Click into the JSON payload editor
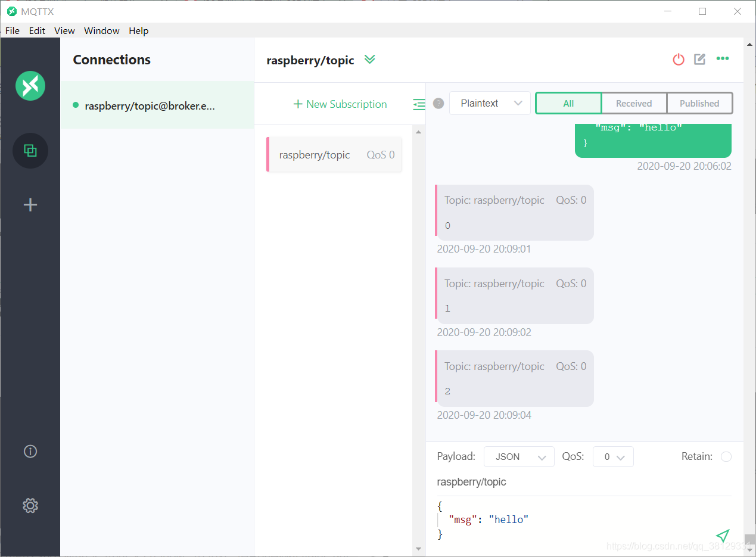Viewport: 756px width, 557px height. pos(575,520)
